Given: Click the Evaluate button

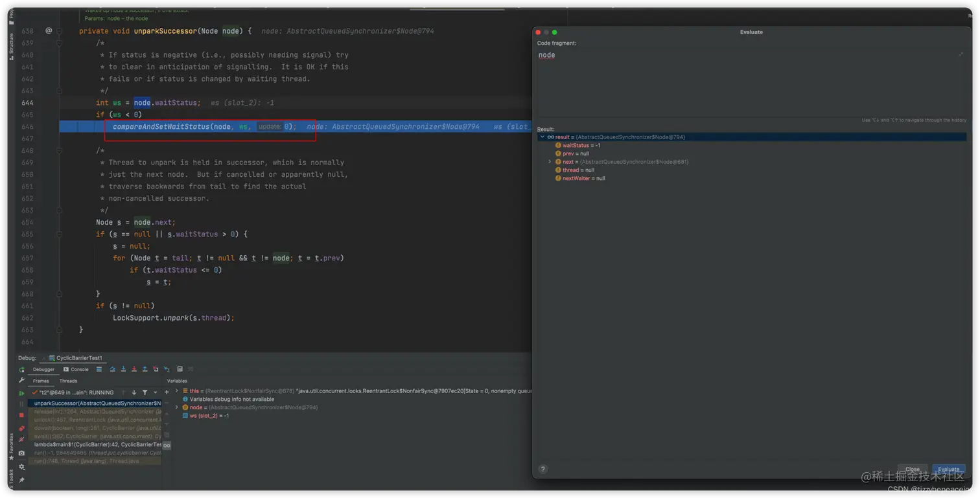Looking at the screenshot, I should pyautogui.click(x=948, y=470).
